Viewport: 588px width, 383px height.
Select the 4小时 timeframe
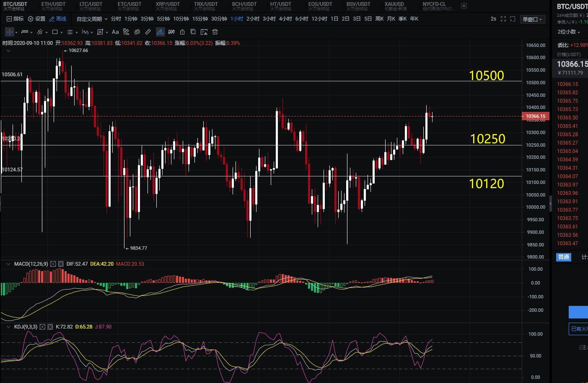click(285, 19)
